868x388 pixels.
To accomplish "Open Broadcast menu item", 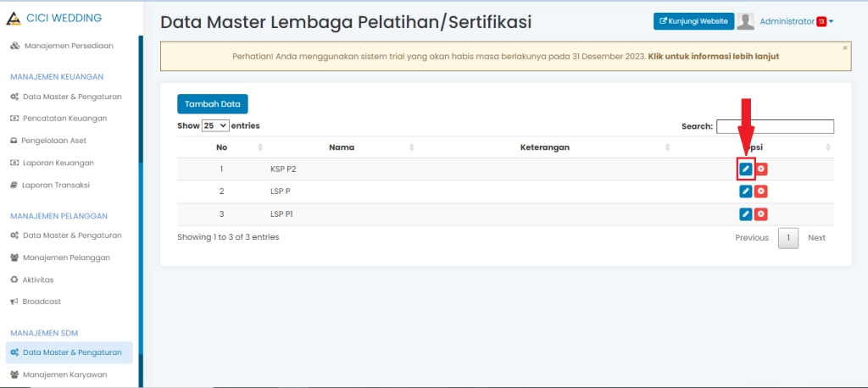I will (x=36, y=302).
